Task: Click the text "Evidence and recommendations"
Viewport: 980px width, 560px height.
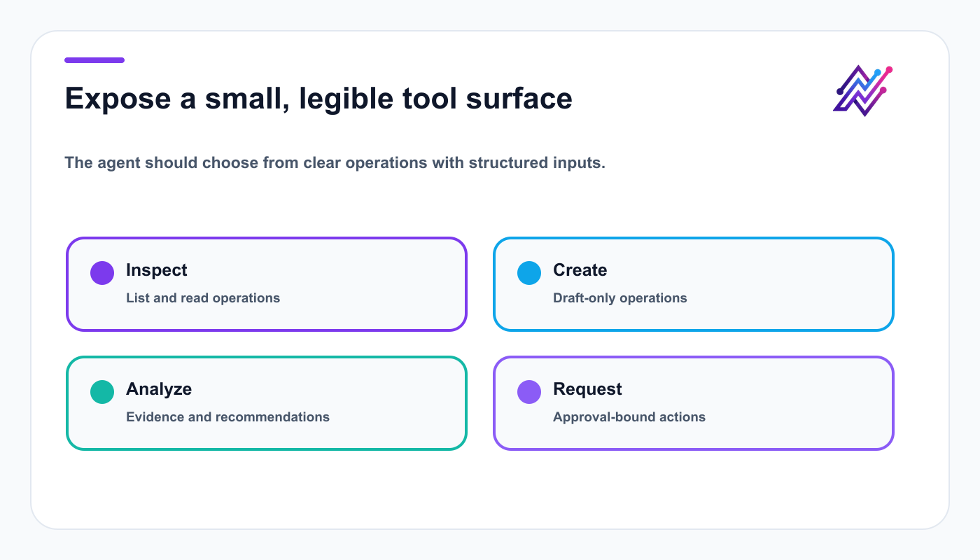Action: 227,417
